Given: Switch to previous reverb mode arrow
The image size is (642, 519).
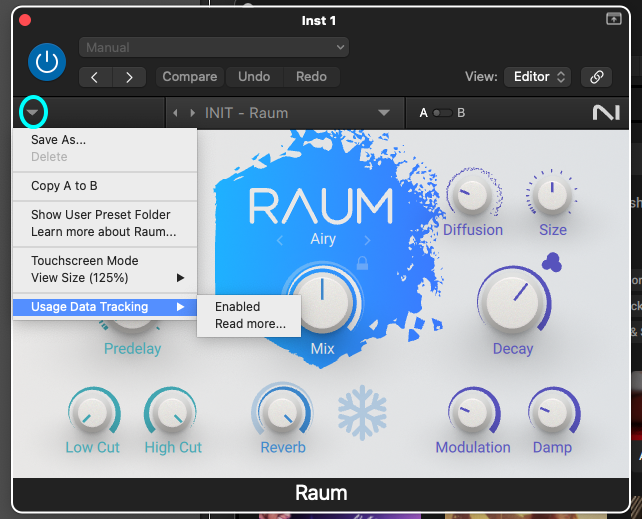Looking at the screenshot, I should tap(280, 240).
